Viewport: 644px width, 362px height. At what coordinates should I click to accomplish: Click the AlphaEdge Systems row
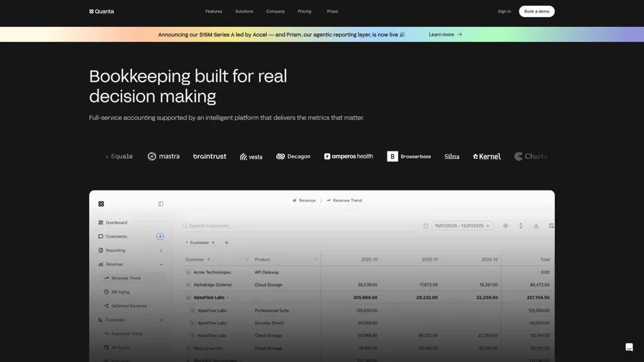[367, 285]
